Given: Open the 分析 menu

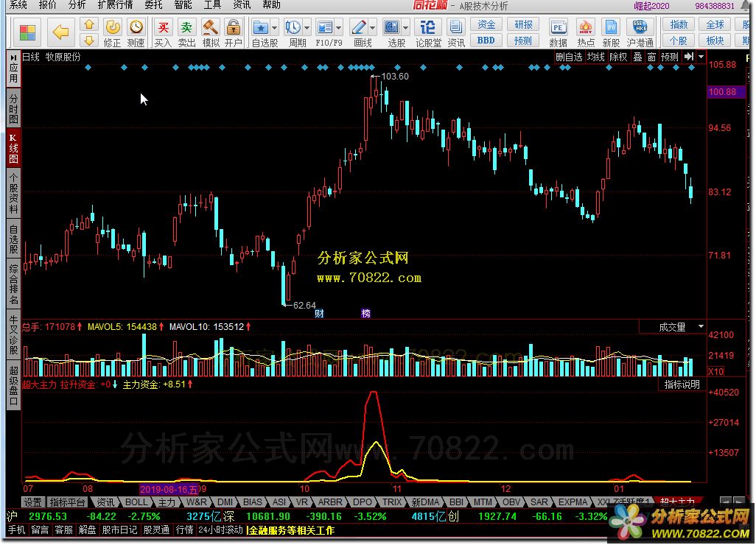Looking at the screenshot, I should coord(77,5).
